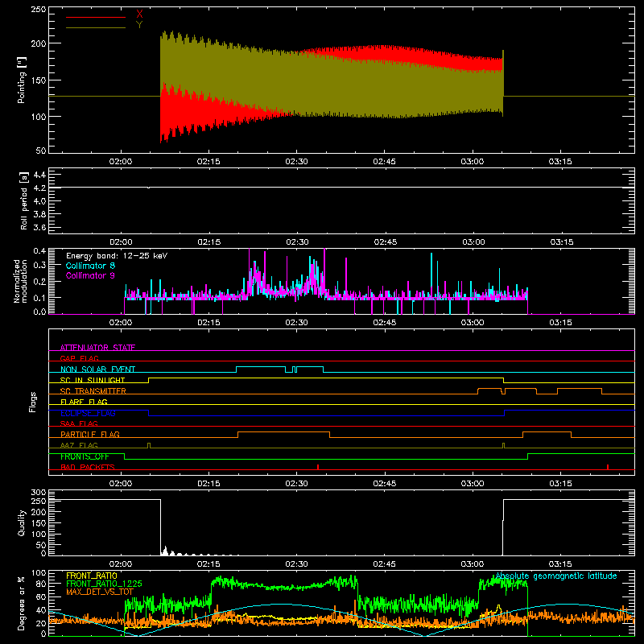Viewport: 644px width, 644px height.
Task: Click Energy band: 12-25 keV text
Action: (x=117, y=256)
